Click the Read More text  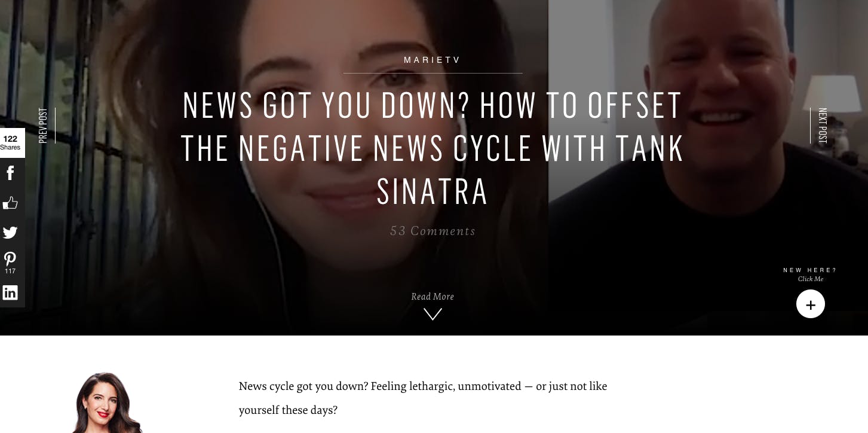point(433,297)
